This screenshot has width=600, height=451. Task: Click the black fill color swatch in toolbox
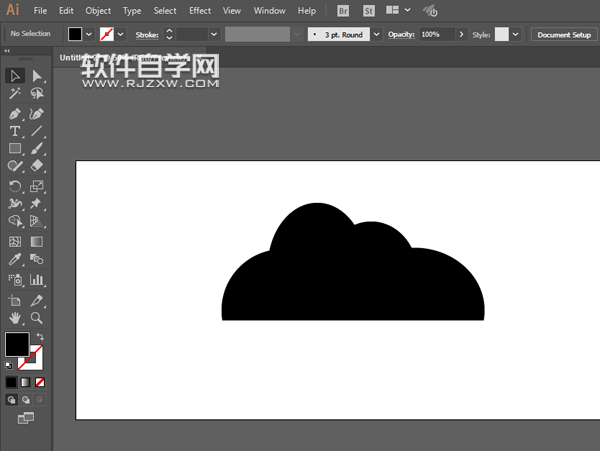click(16, 345)
